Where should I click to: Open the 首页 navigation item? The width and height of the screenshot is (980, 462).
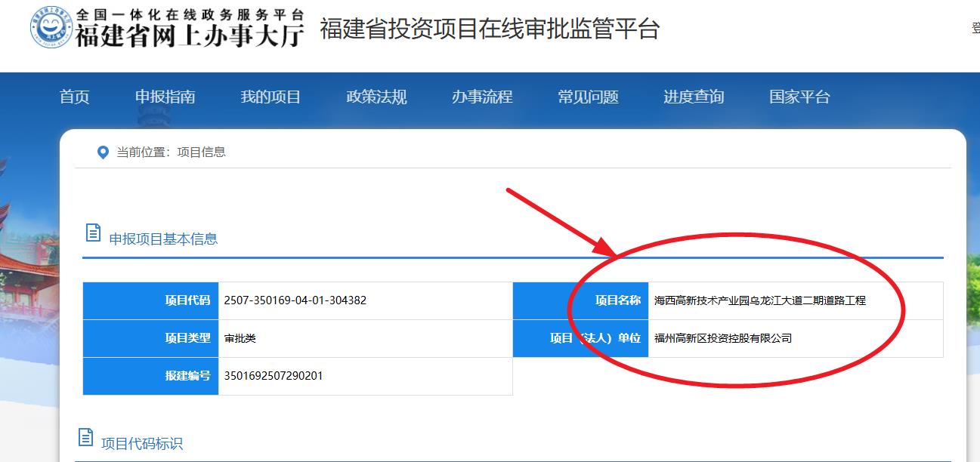[74, 97]
